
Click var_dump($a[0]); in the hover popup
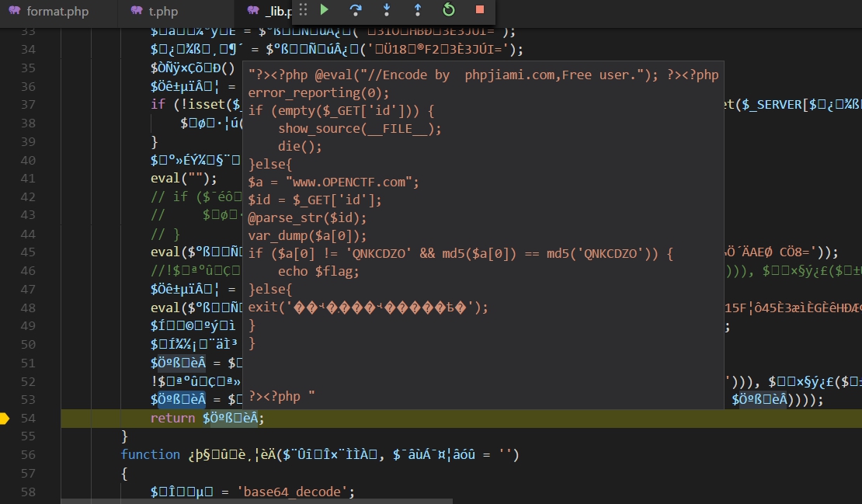(x=308, y=235)
